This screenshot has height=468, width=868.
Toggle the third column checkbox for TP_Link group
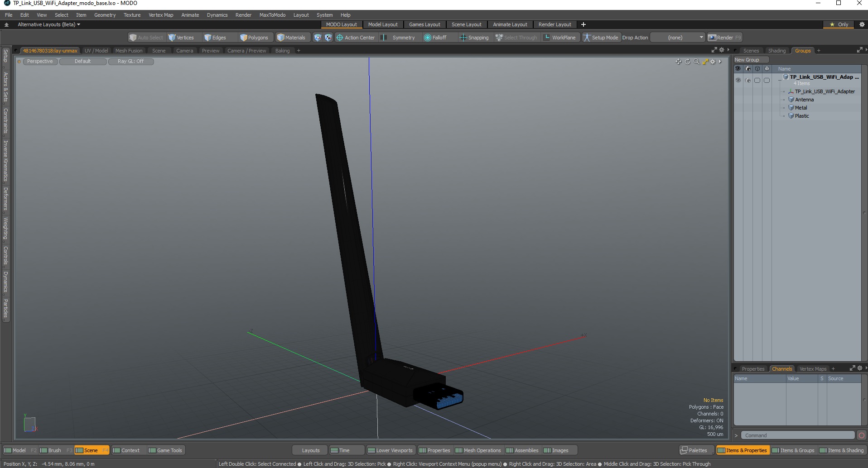click(757, 81)
